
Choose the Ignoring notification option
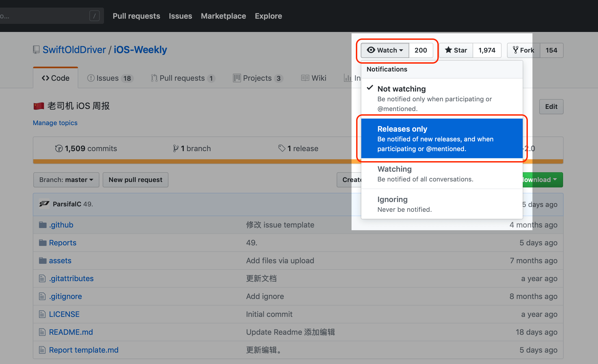(x=442, y=204)
